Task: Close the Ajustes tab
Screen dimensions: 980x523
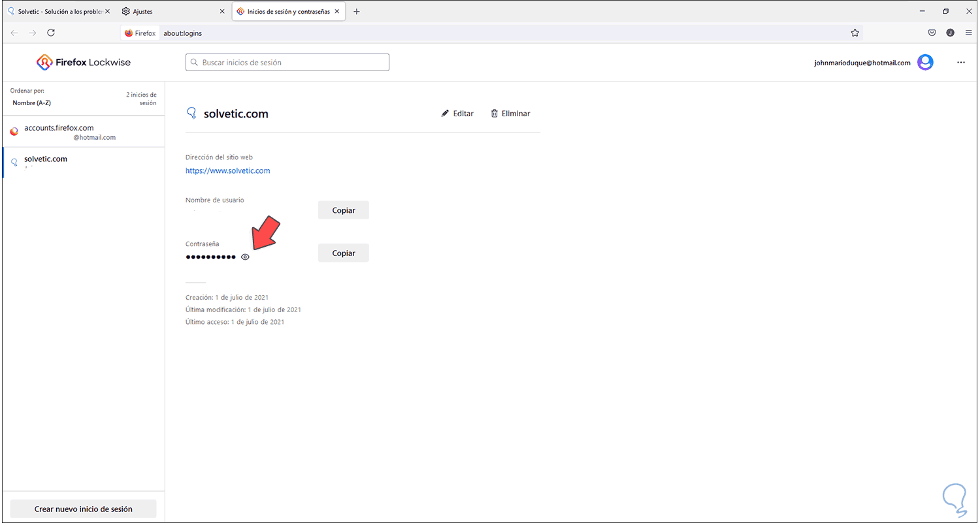Action: 221,12
